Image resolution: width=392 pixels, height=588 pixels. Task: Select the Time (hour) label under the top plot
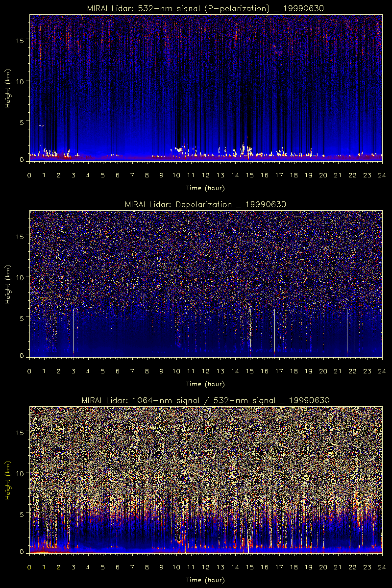205,188
